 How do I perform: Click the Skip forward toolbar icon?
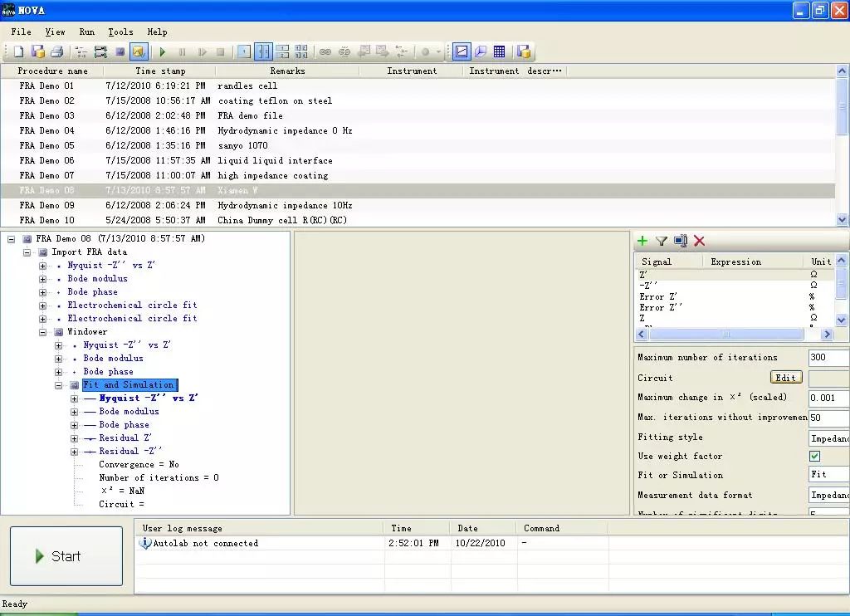tap(203, 51)
